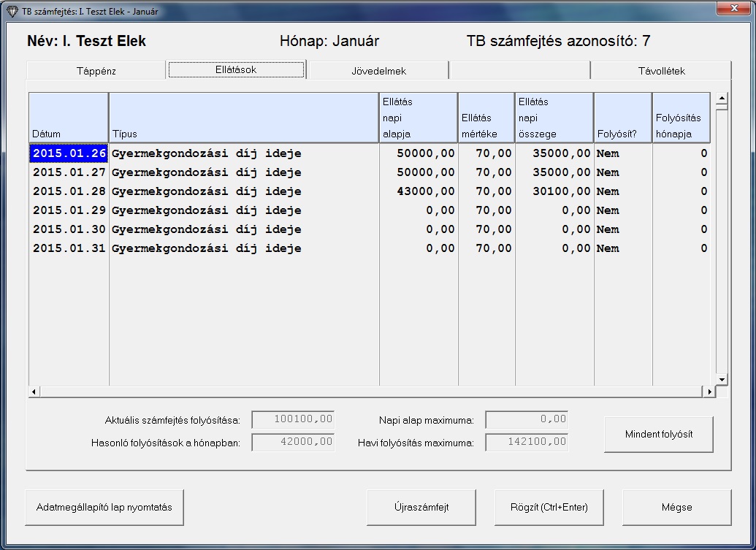Image resolution: width=756 pixels, height=550 pixels.
Task: Click Adatmegállapító lap nyomtatás button
Action: click(x=104, y=507)
